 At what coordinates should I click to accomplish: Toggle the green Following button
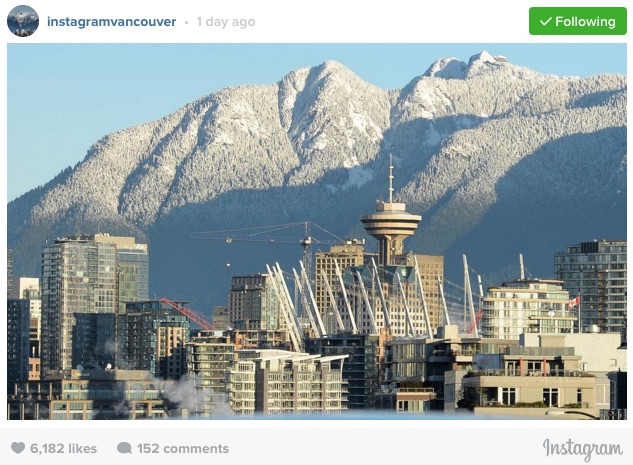[x=578, y=21]
